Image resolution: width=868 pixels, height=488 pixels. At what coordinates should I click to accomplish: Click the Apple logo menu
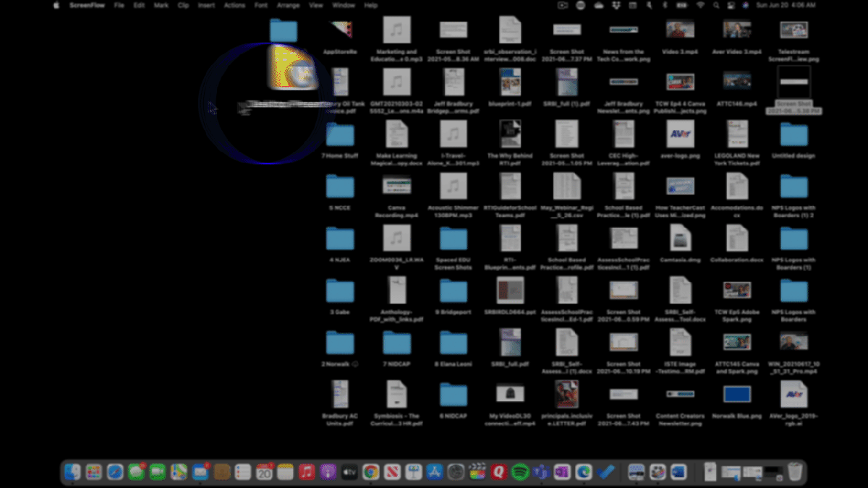[56, 5]
